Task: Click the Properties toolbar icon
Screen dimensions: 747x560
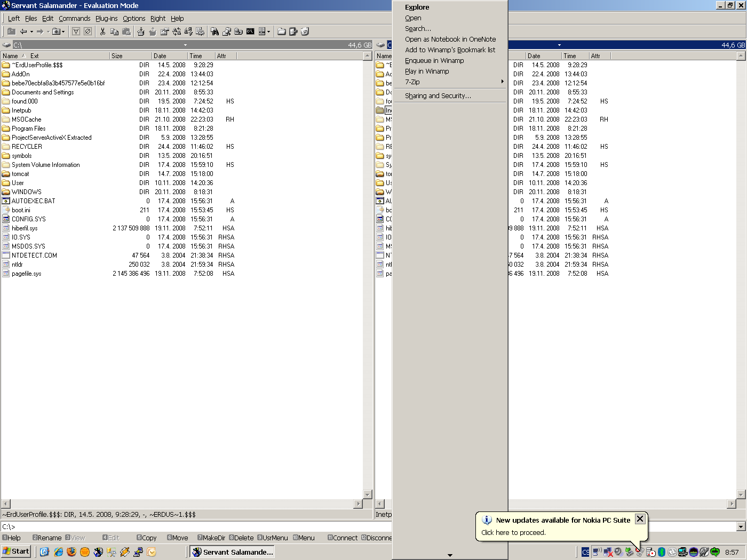Action: point(164,31)
